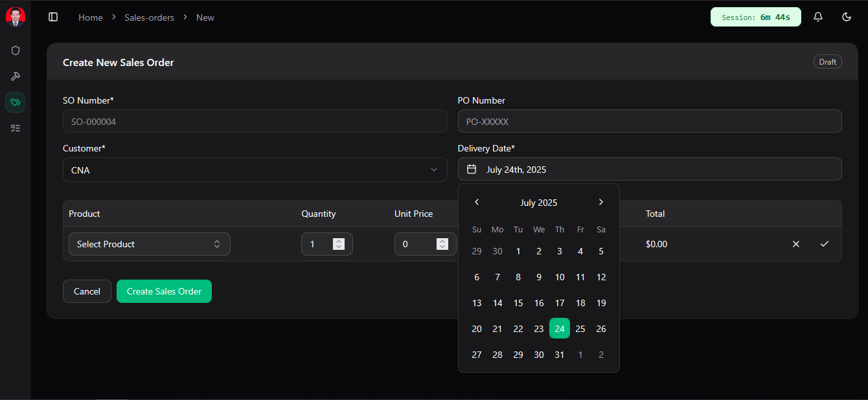Click the Delivery Date picker field
The width and height of the screenshot is (868, 400).
(649, 170)
